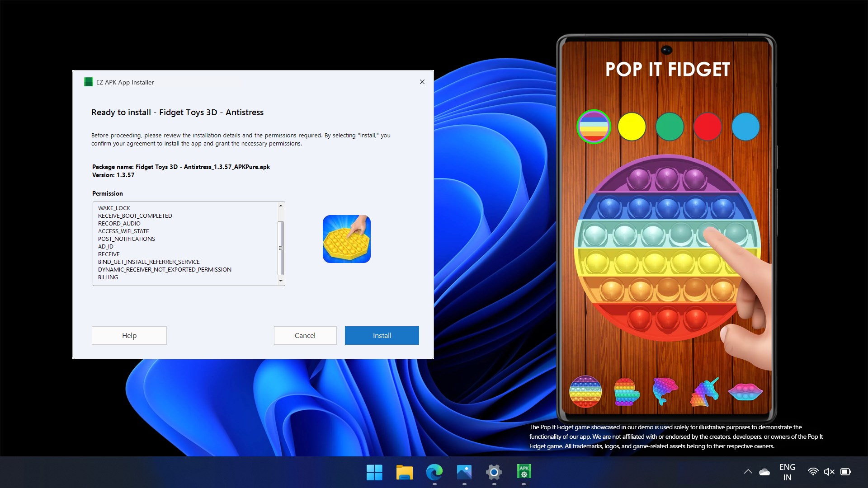The image size is (868, 488).
Task: Open the Start menu
Action: 374,472
